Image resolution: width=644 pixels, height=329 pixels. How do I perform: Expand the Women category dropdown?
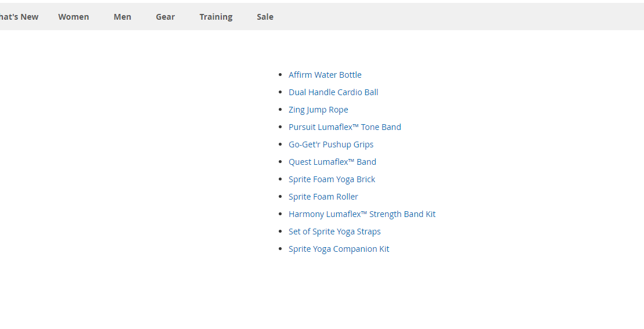pyautogui.click(x=73, y=17)
